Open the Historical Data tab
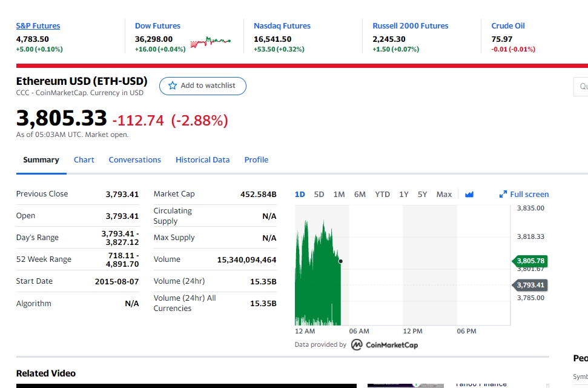Screen dimensions: 588x388 pyautogui.click(x=202, y=159)
